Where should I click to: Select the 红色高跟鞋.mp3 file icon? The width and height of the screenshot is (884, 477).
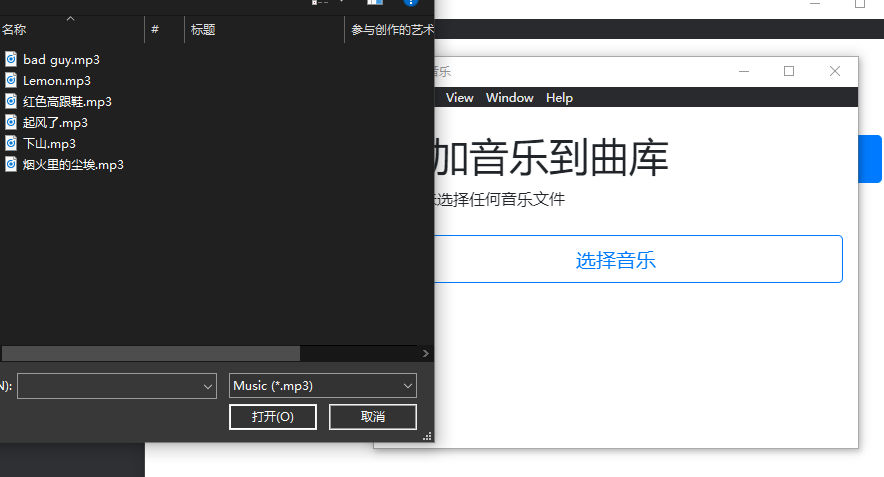(x=11, y=101)
